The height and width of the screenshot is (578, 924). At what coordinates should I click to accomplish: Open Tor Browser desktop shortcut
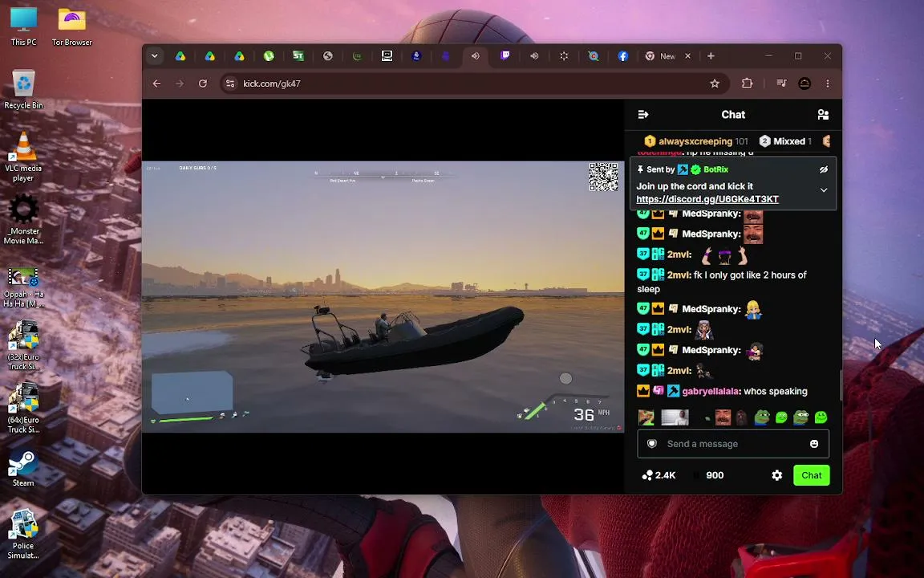click(x=72, y=27)
